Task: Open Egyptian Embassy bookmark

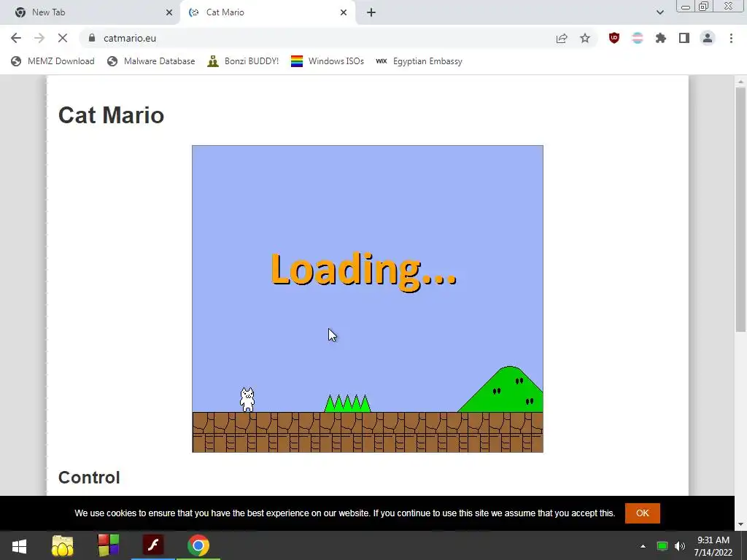Action: (x=419, y=61)
